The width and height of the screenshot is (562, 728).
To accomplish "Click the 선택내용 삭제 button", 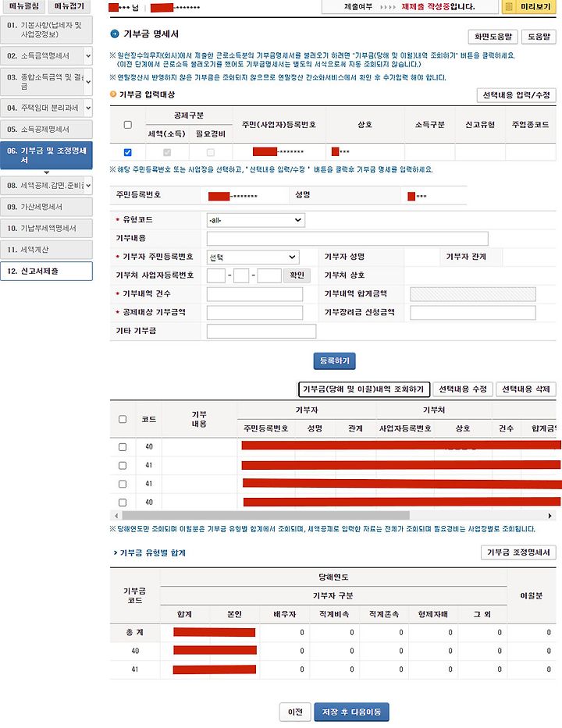I will click(x=526, y=389).
